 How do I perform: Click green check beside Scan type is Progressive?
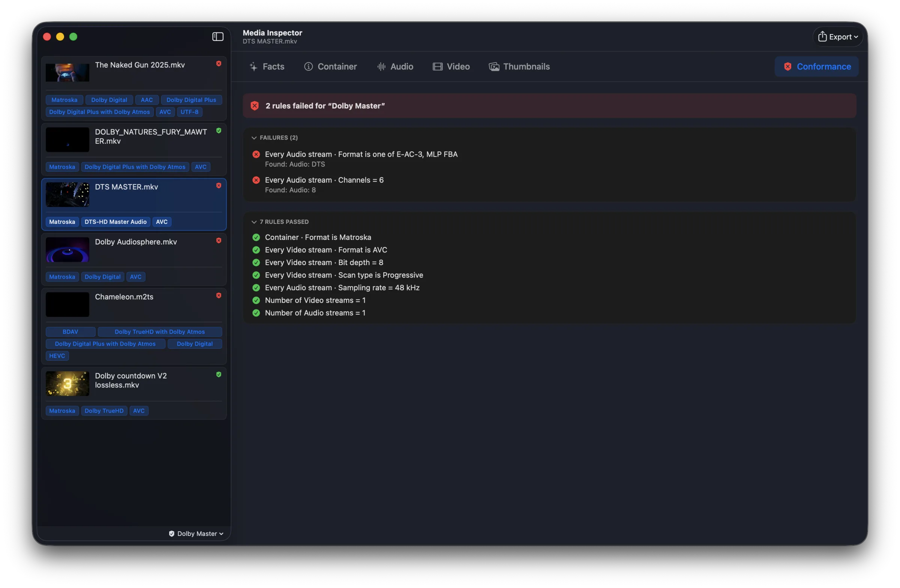[256, 275]
